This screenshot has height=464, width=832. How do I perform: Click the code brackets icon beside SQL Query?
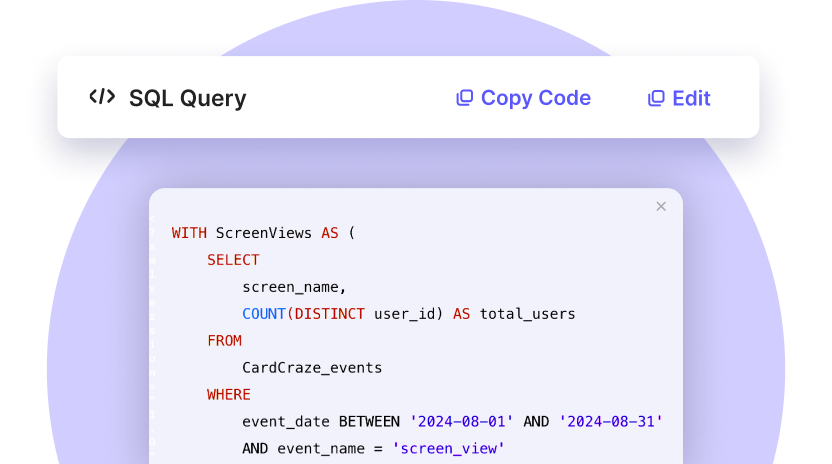(102, 97)
